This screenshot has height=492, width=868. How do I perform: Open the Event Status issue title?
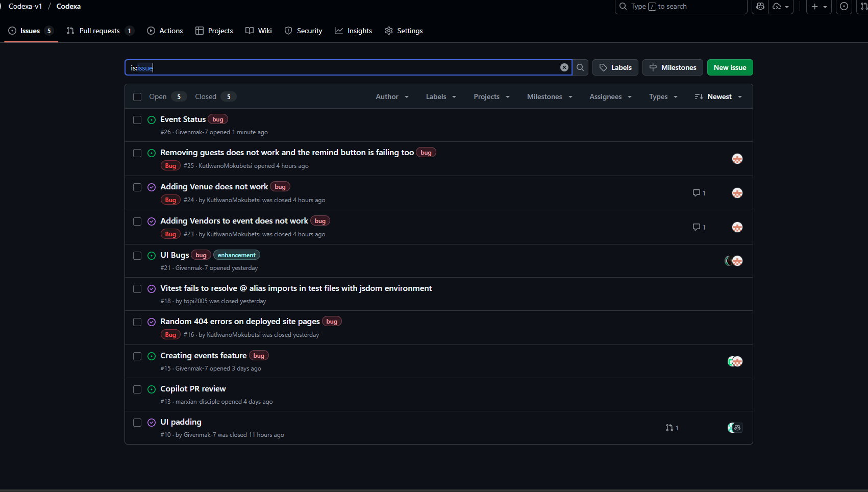183,119
